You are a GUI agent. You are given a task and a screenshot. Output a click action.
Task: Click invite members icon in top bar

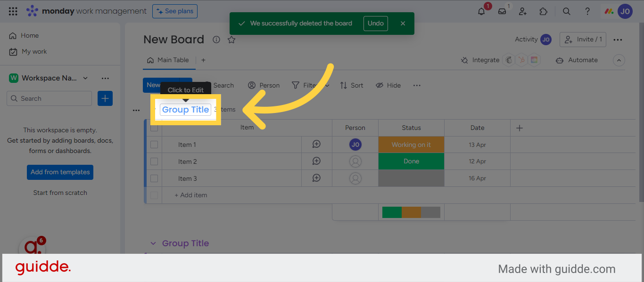click(523, 11)
